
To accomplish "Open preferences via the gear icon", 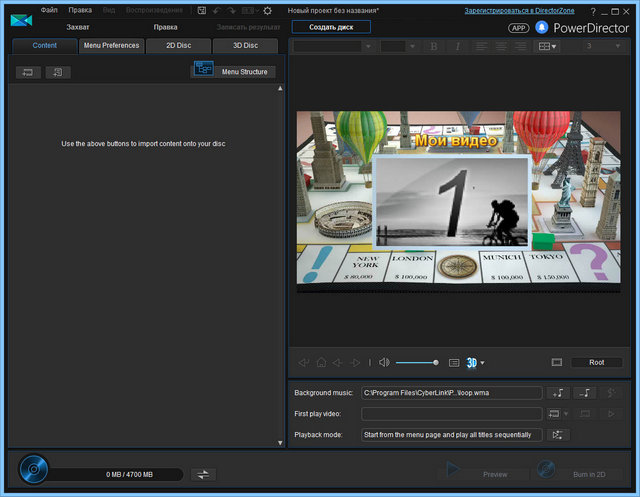I will point(267,10).
